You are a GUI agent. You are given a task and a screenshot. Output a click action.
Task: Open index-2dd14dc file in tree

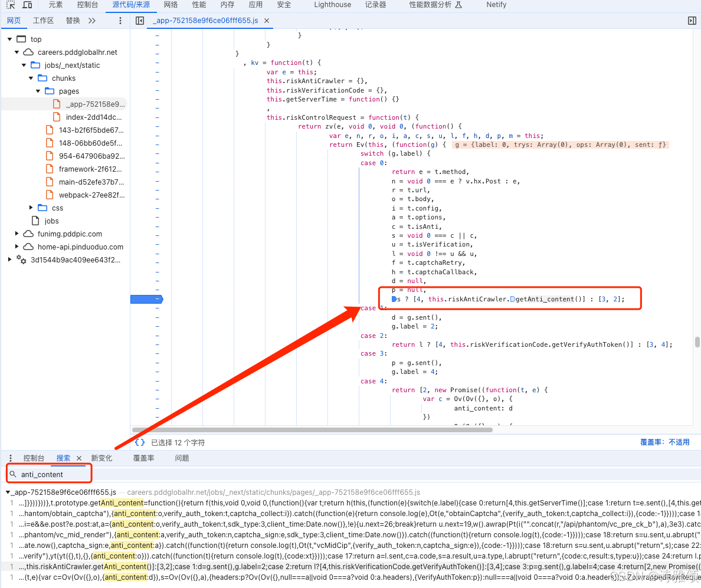coord(93,117)
